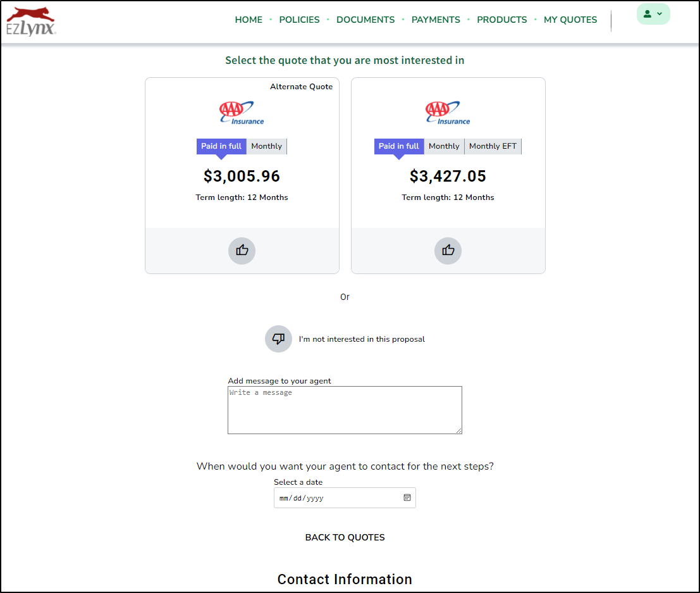Click the Contact Information heading
700x593 pixels.
point(345,579)
